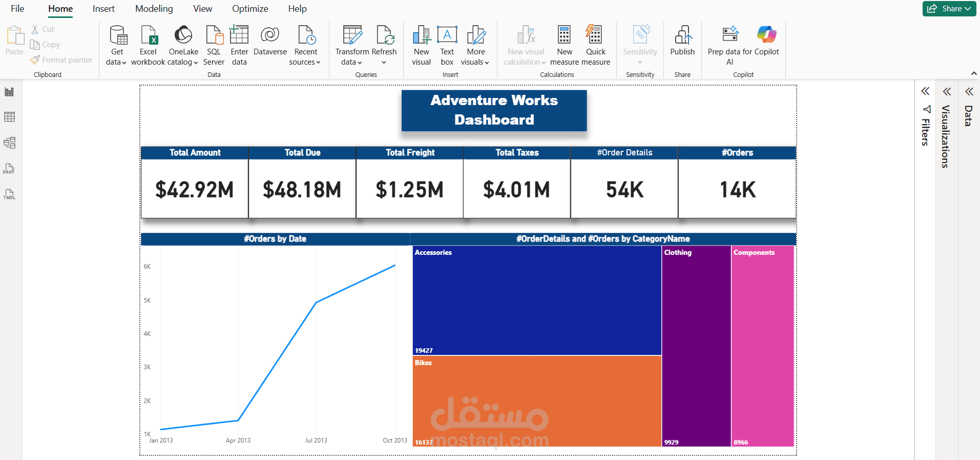Click the Cut command
This screenshot has height=460, width=980.
43,29
